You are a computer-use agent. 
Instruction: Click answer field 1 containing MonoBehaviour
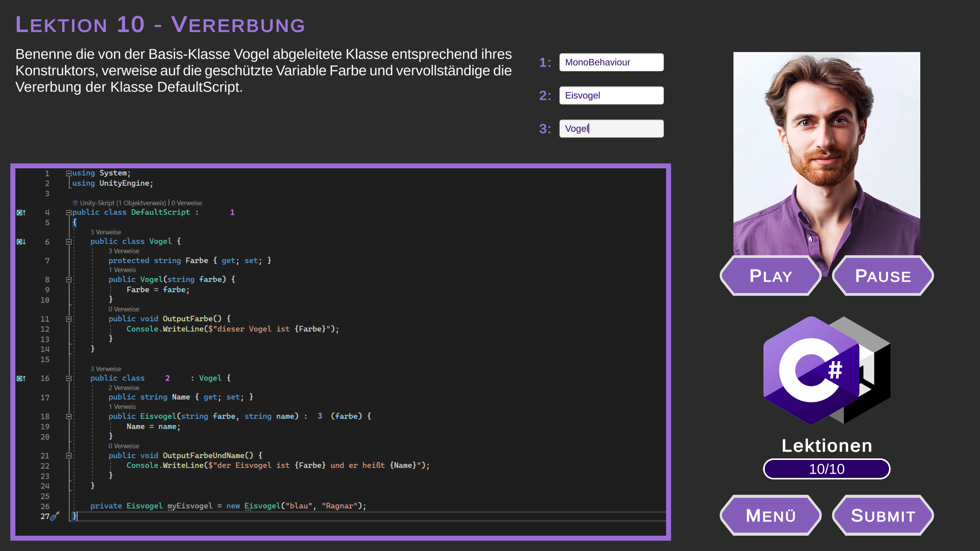(x=611, y=62)
